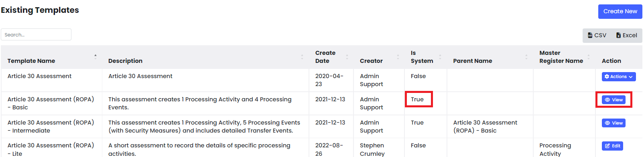Sort by Parent Name column arrows
The width and height of the screenshot is (644, 157).
[526, 57]
